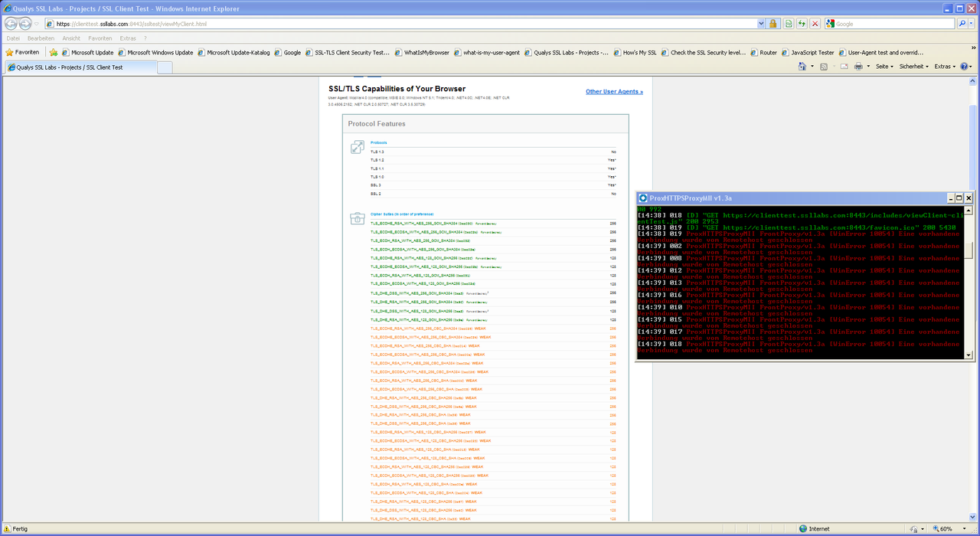Refresh the page with the reload icon

point(802,24)
